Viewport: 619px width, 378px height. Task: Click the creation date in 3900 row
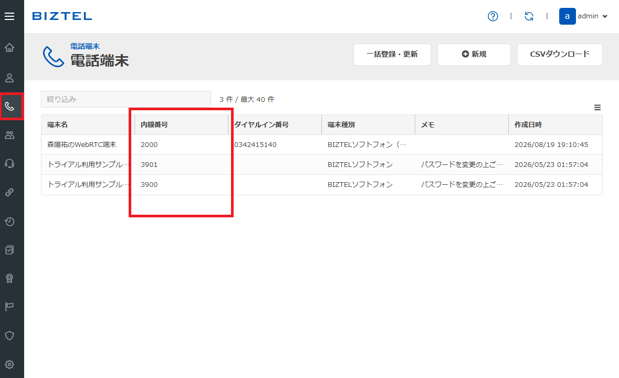[x=551, y=184]
